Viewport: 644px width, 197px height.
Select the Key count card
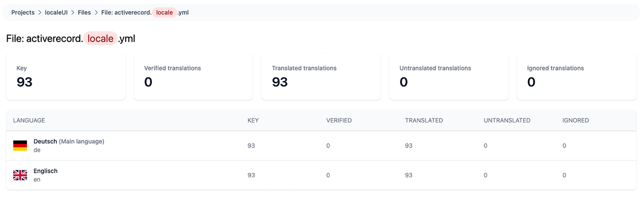point(66,77)
